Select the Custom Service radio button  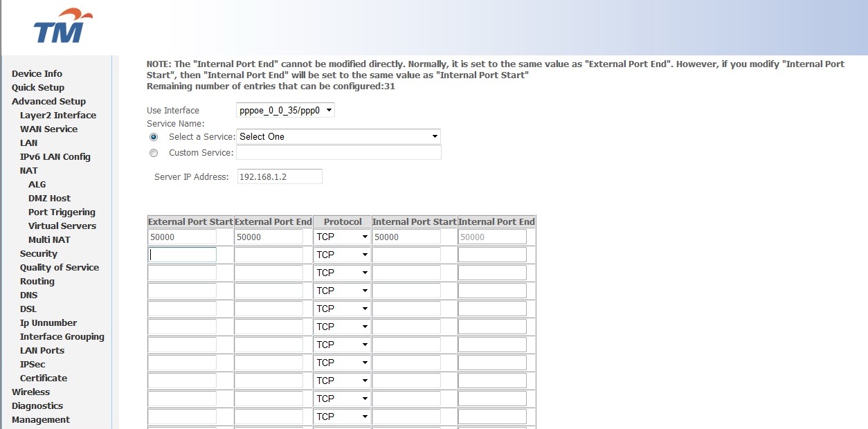click(x=153, y=153)
